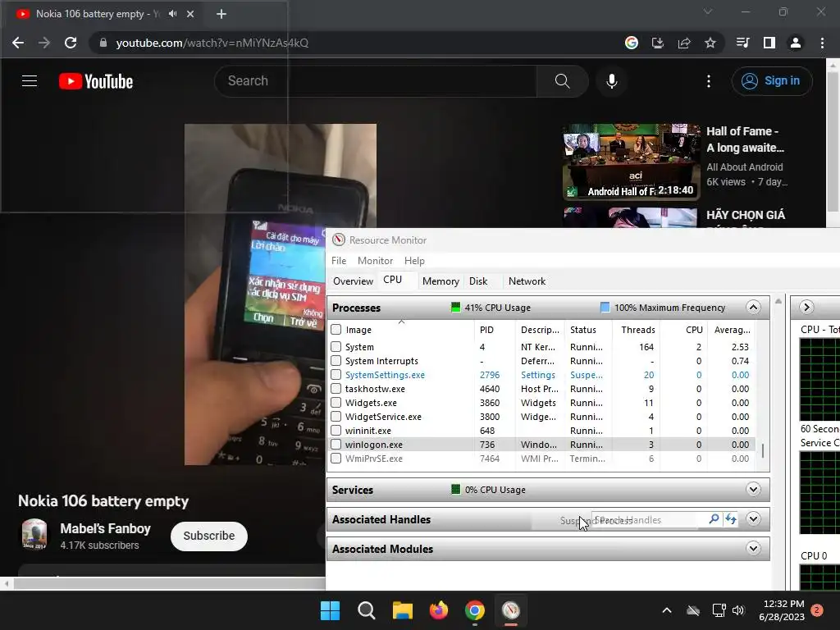Bookmark this tab with star icon
Screen dimensions: 840x630
tap(710, 43)
